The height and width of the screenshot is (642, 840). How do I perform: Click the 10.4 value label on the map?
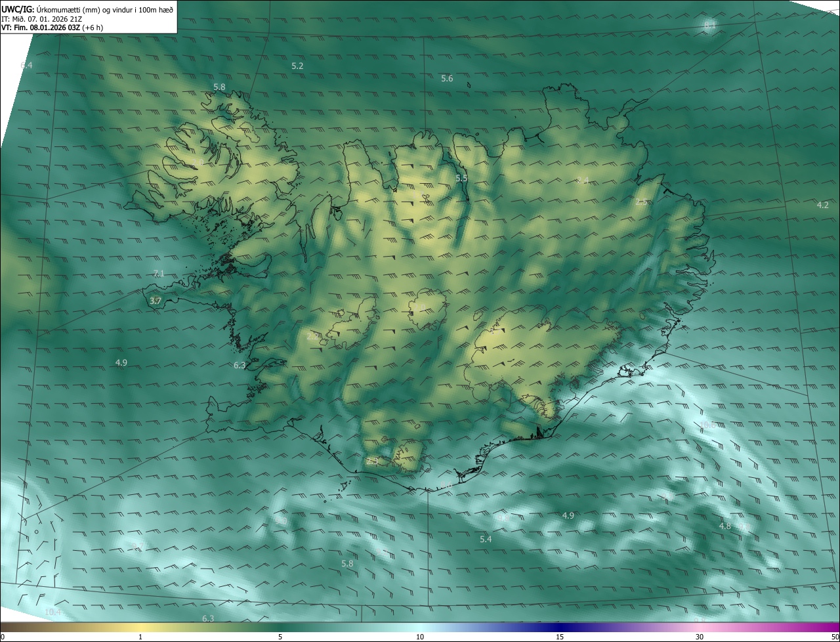point(53,612)
